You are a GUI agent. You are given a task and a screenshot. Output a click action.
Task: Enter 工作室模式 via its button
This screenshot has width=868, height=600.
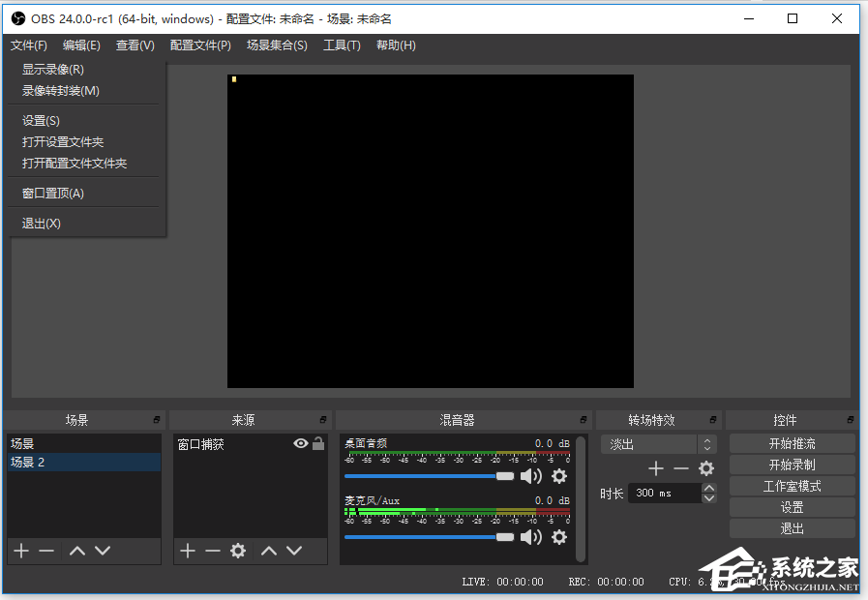click(x=792, y=485)
